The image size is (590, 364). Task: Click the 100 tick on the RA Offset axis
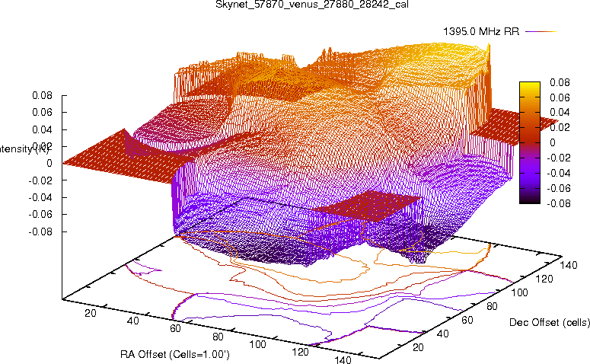click(x=258, y=344)
